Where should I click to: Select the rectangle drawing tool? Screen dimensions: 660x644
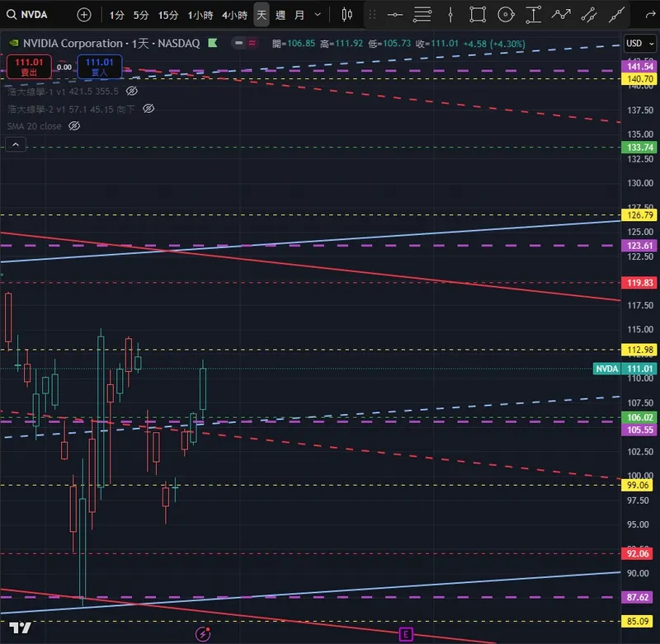pyautogui.click(x=478, y=15)
